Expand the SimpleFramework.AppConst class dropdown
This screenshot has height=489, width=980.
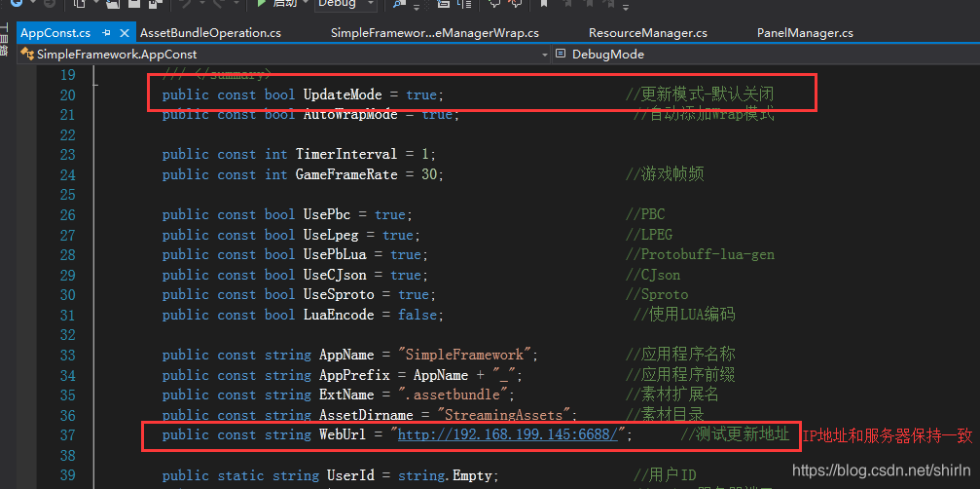(544, 55)
